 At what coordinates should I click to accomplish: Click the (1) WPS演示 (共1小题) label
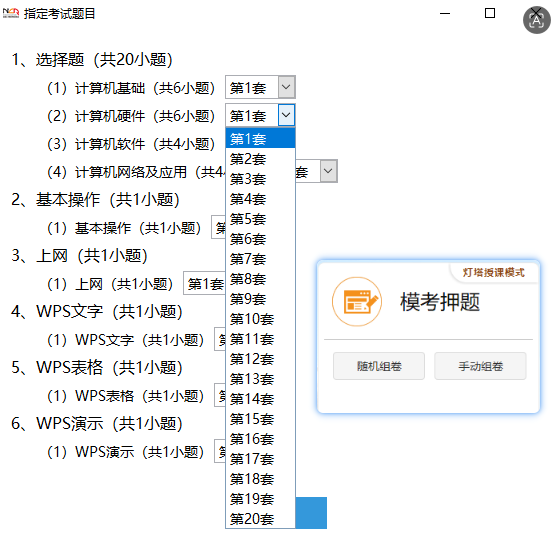(126, 452)
